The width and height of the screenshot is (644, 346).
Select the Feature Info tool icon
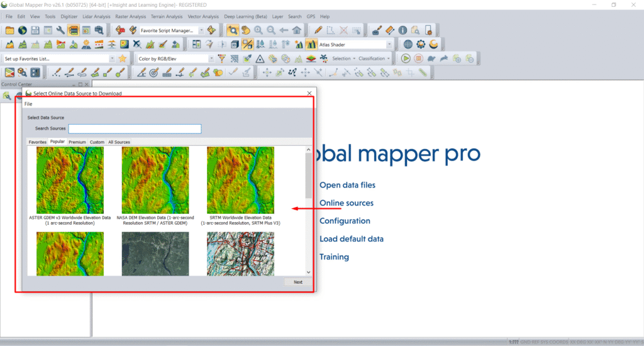[x=402, y=30]
